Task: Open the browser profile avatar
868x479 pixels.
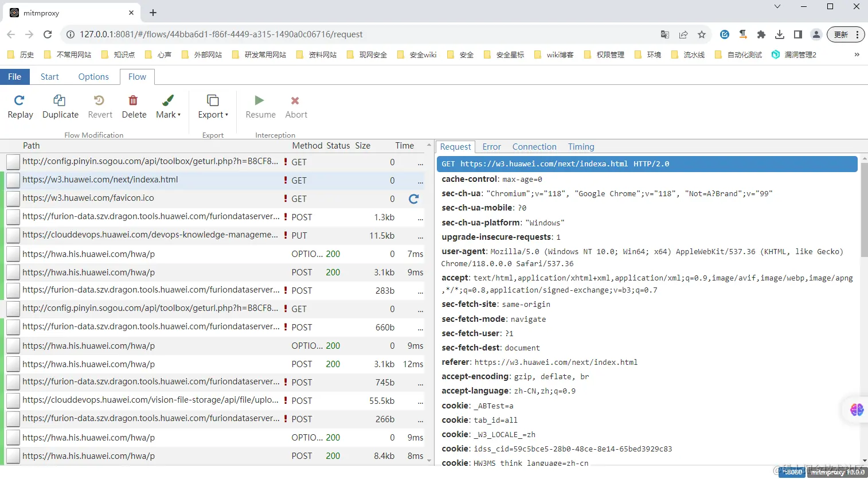Action: point(816,34)
